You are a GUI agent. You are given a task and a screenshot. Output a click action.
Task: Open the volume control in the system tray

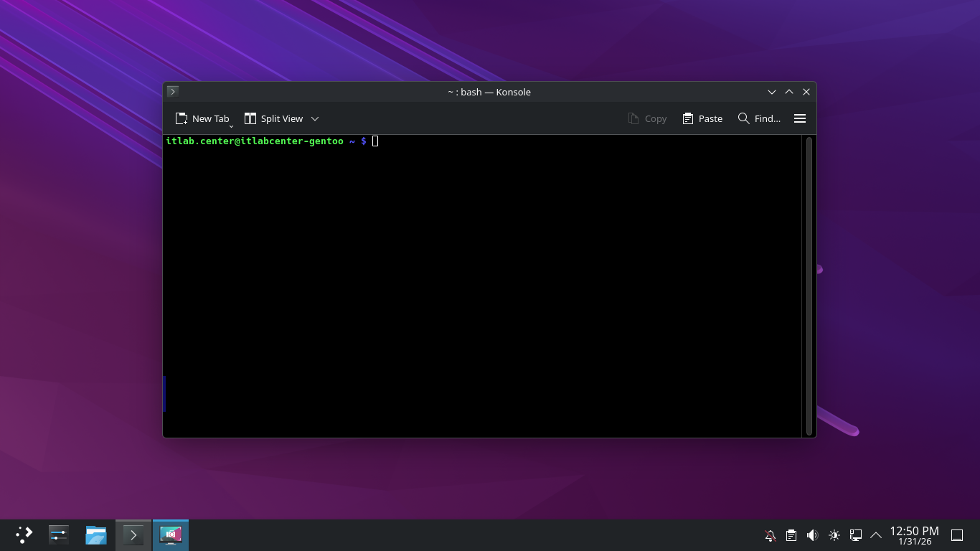812,535
